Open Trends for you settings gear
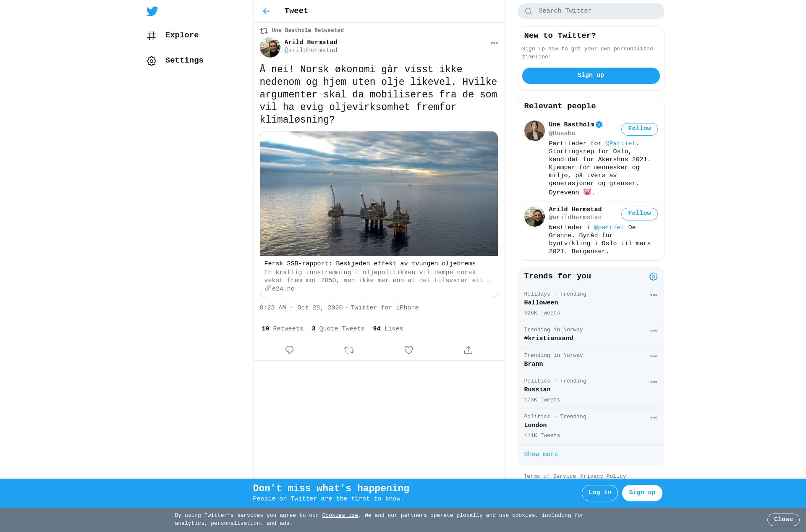This screenshot has height=532, width=806. [x=653, y=277]
